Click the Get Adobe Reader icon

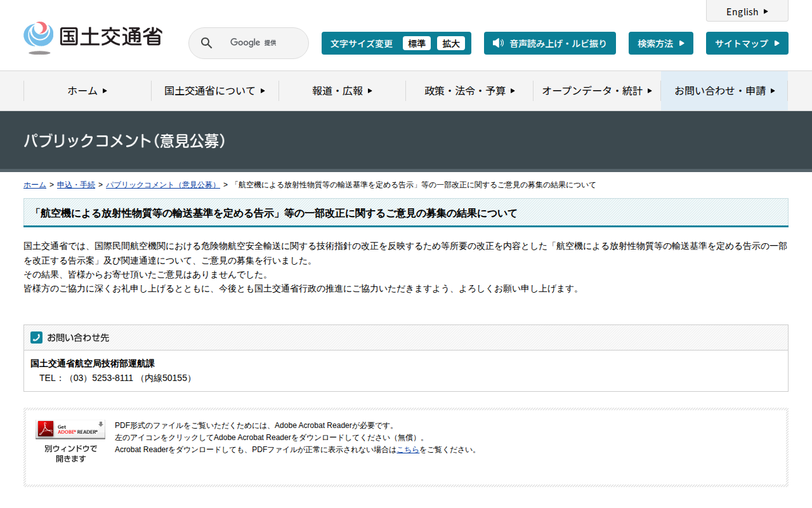click(x=70, y=429)
